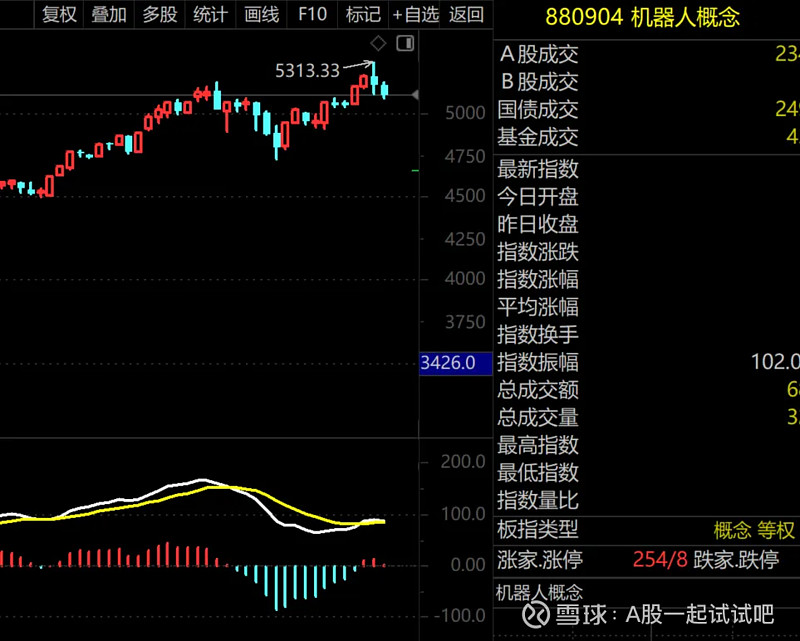The height and width of the screenshot is (641, 800).
Task: Click the latest cyan candlestick
Action: (384, 90)
